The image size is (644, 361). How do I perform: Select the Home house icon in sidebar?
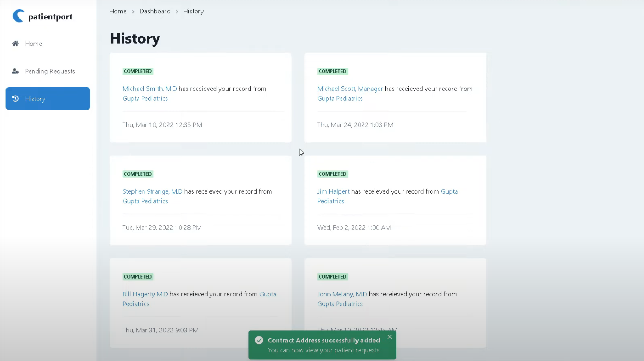(15, 44)
